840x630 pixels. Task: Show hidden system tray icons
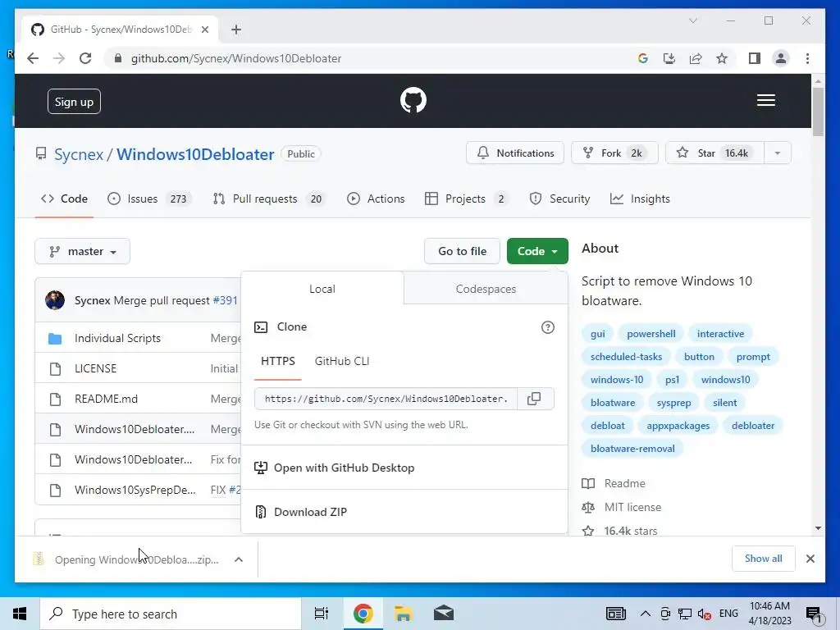(646, 614)
